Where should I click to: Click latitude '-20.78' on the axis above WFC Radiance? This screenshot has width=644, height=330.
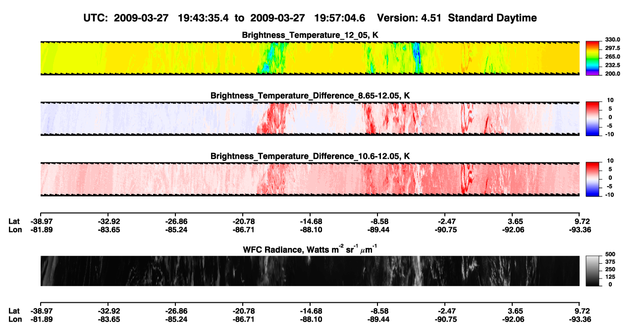click(242, 222)
